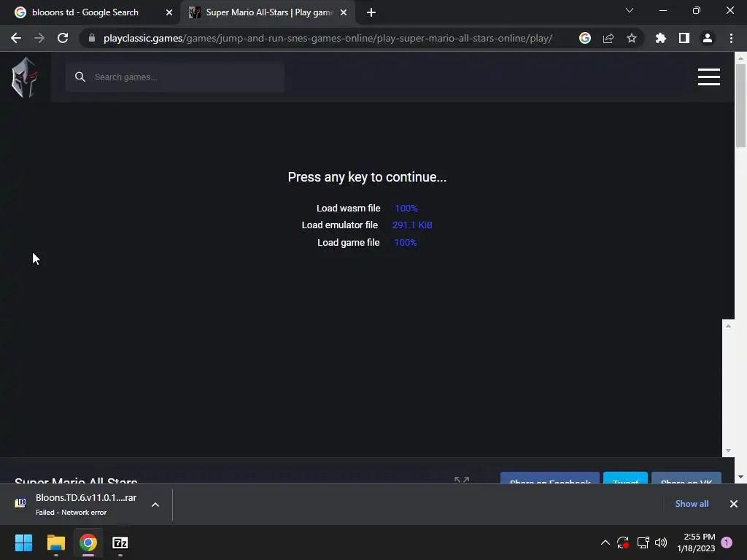
Task: Click the search magnifier icon
Action: pyautogui.click(x=80, y=77)
